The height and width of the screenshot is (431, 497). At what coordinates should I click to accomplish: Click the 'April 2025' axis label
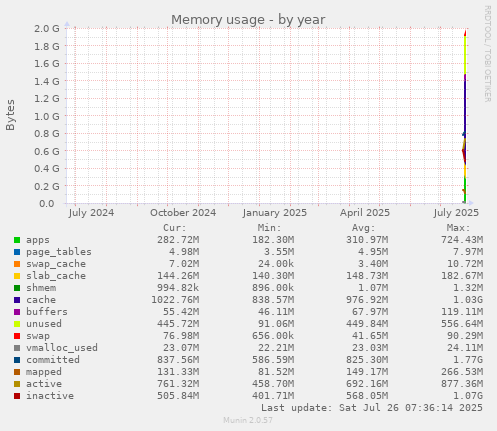365,213
